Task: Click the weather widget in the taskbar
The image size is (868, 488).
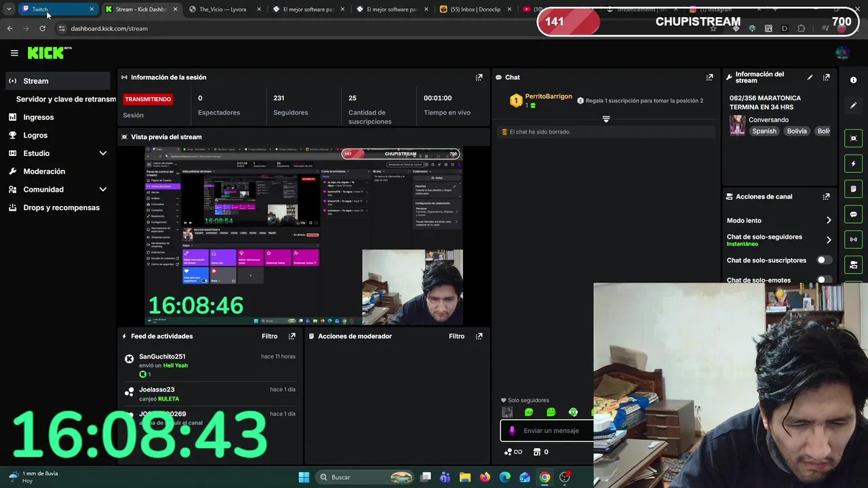Action: (x=33, y=477)
